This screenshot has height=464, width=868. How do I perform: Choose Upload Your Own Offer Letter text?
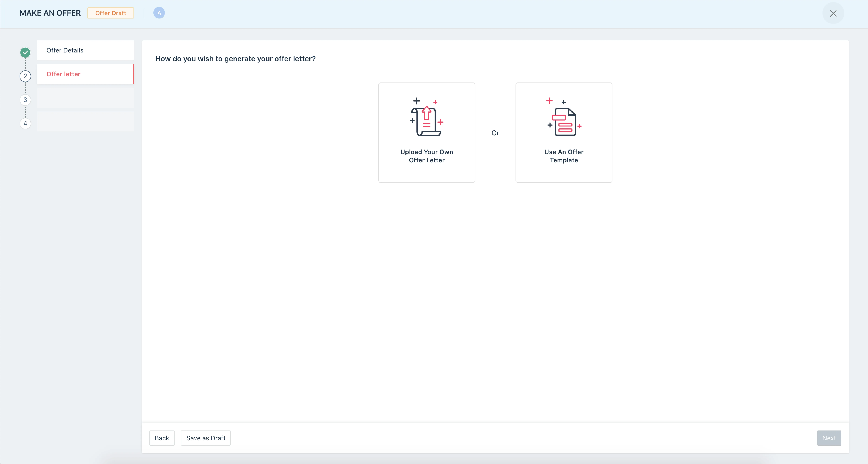click(427, 156)
